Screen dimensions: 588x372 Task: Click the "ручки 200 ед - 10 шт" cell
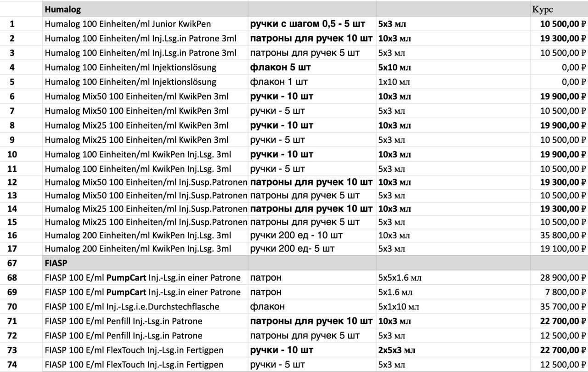(x=296, y=236)
